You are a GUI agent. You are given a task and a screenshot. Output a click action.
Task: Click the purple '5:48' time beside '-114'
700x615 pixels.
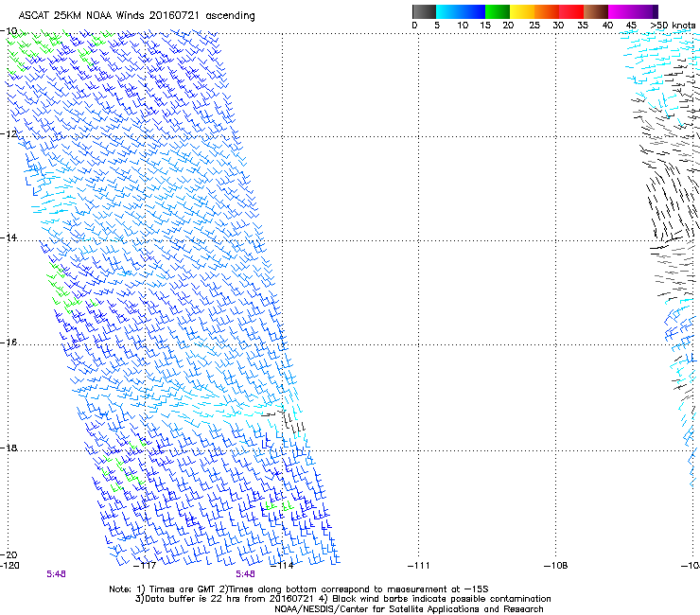246,574
